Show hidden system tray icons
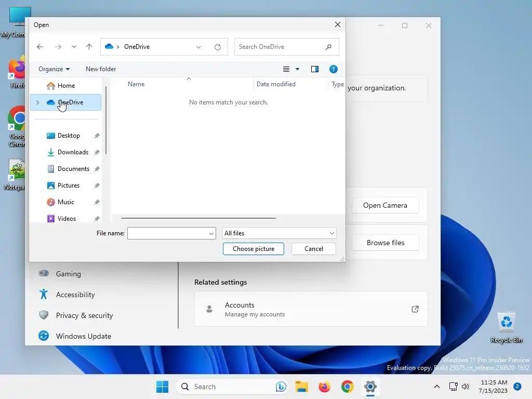 click(x=437, y=387)
